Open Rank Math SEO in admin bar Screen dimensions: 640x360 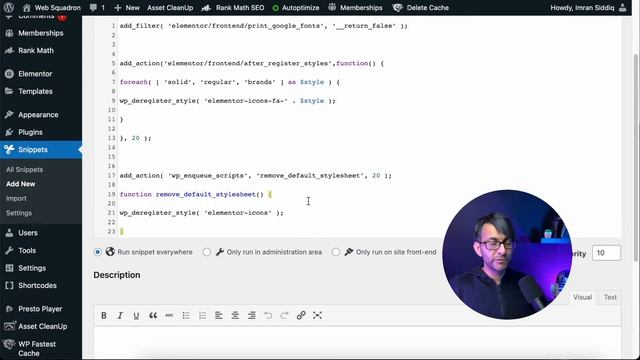coord(233,7)
